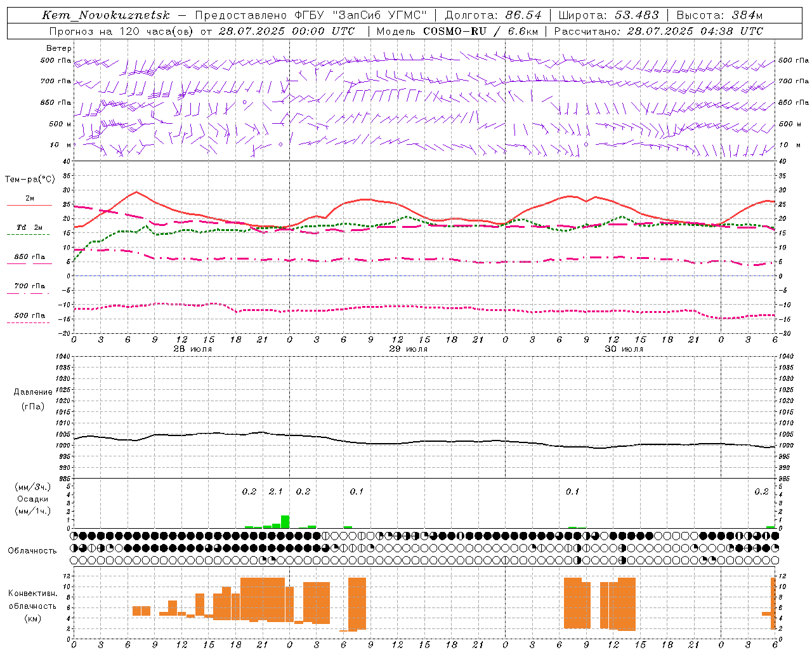Viewport: 812px width, 650px height.
Task: Click the forecast start 28.07.2025 00:00 UTC
Action: tap(286, 31)
